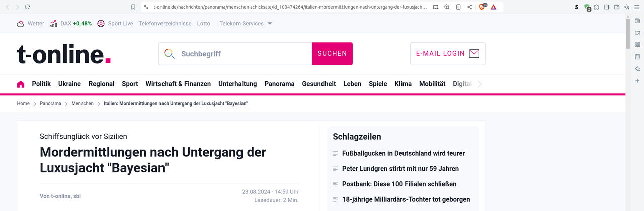Open reading list book icon in sidebar
644x211 pixels.
[637, 45]
